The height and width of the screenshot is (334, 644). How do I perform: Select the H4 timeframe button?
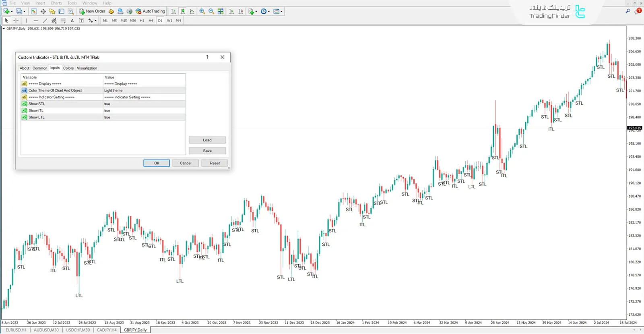point(151,21)
